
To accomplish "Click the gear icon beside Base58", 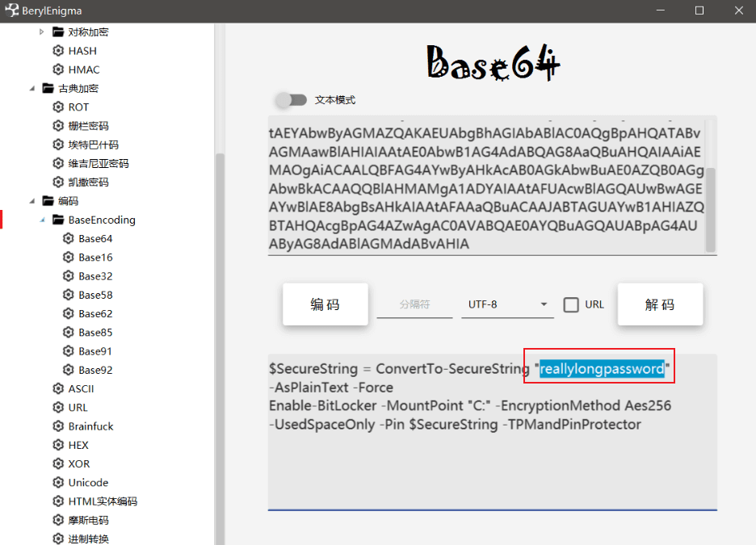I will [x=69, y=296].
